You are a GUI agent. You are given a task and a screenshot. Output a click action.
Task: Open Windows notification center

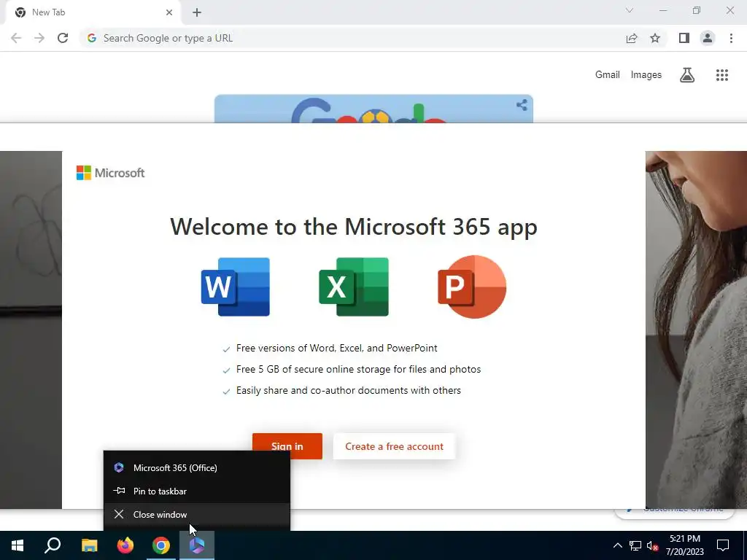[723, 545]
